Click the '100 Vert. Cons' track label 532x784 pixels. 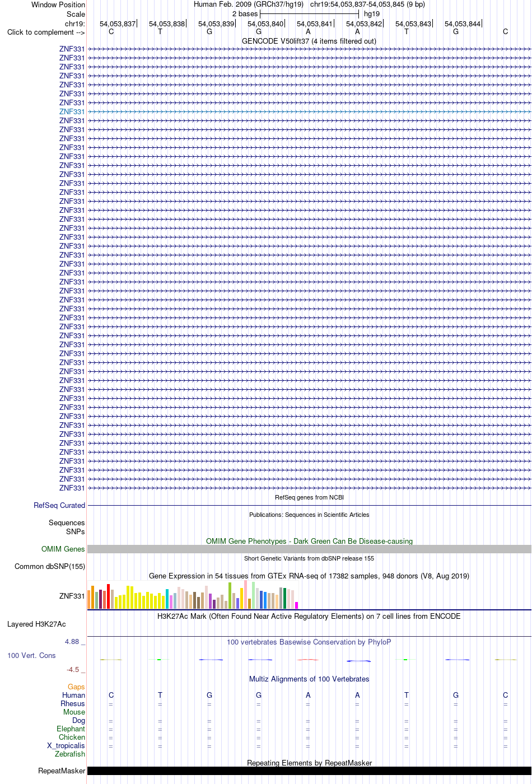31,655
